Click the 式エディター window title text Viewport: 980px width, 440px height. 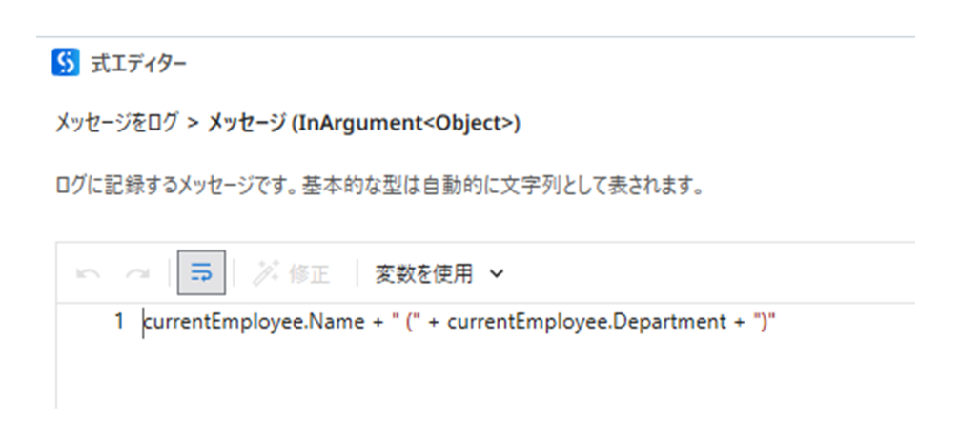click(x=137, y=64)
